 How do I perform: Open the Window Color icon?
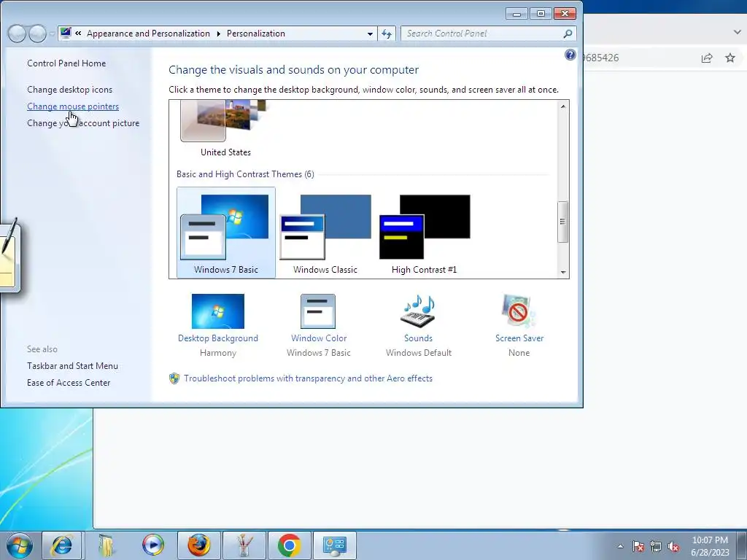tap(318, 311)
